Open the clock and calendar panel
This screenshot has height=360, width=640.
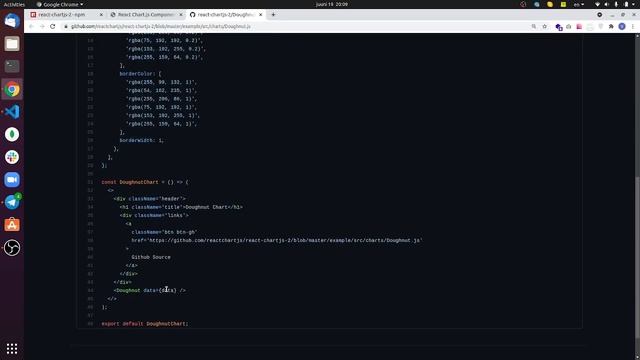tap(331, 4)
